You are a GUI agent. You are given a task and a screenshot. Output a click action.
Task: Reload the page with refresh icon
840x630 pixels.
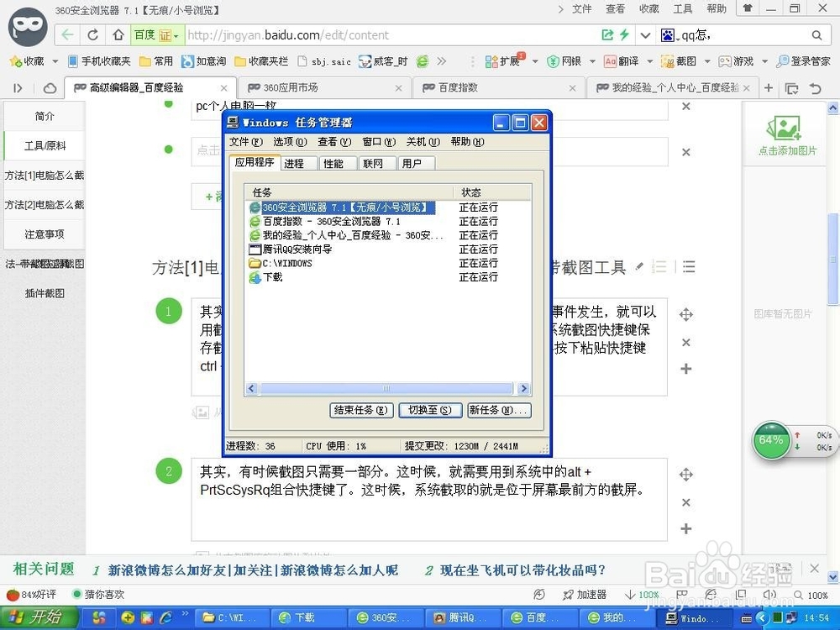[92, 34]
